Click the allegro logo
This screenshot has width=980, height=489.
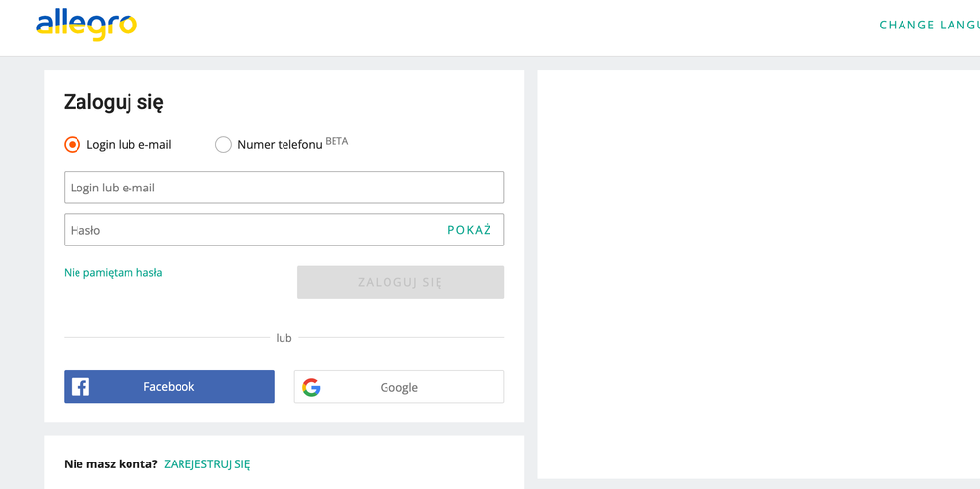86,25
